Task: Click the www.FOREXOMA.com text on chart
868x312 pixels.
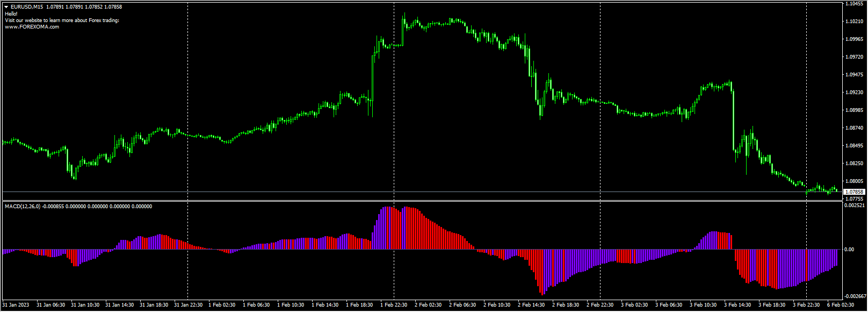Action: pyautogui.click(x=32, y=27)
